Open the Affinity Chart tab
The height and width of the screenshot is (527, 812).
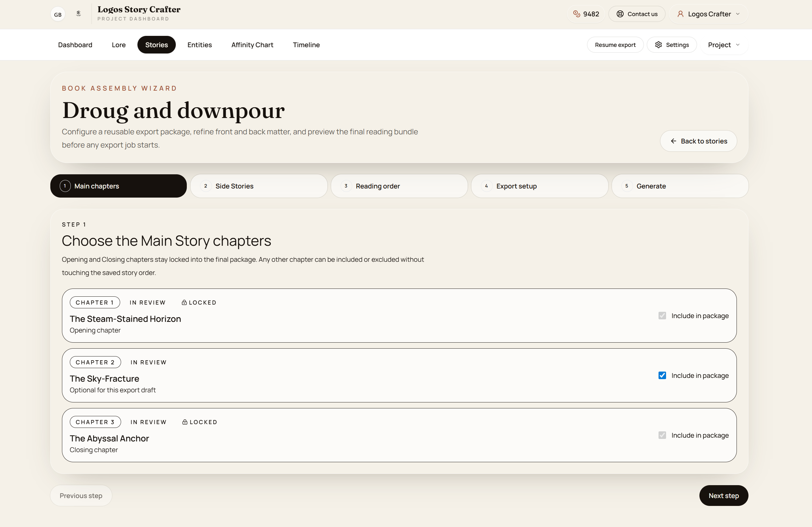(252, 45)
